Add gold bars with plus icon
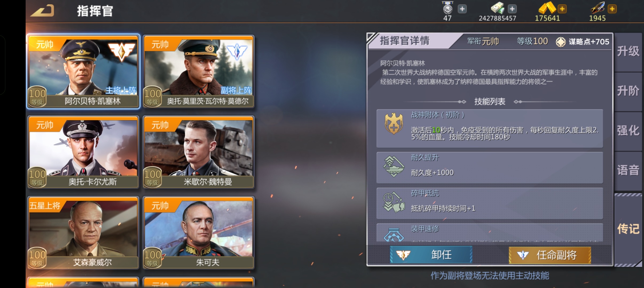This screenshot has width=644, height=288. (x=562, y=9)
